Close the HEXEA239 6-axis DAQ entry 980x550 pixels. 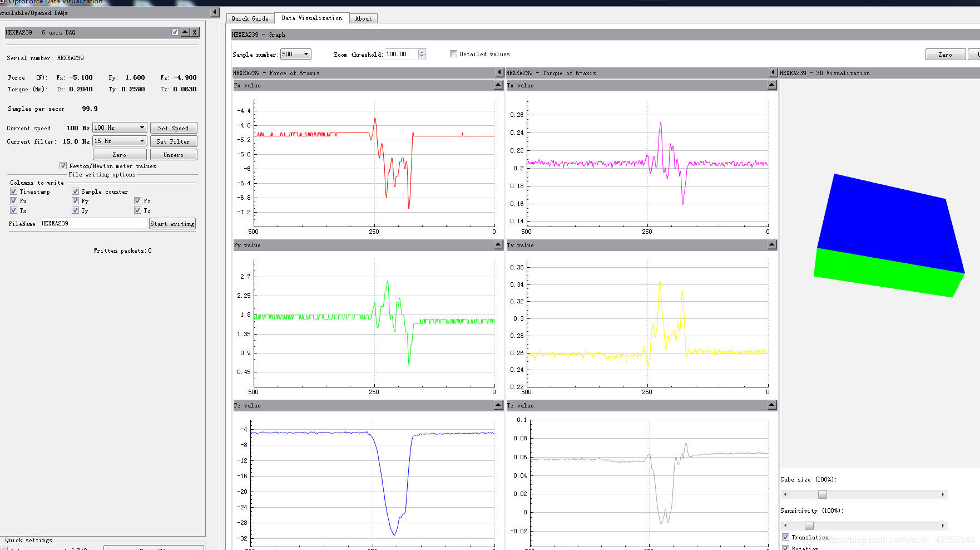pos(195,32)
